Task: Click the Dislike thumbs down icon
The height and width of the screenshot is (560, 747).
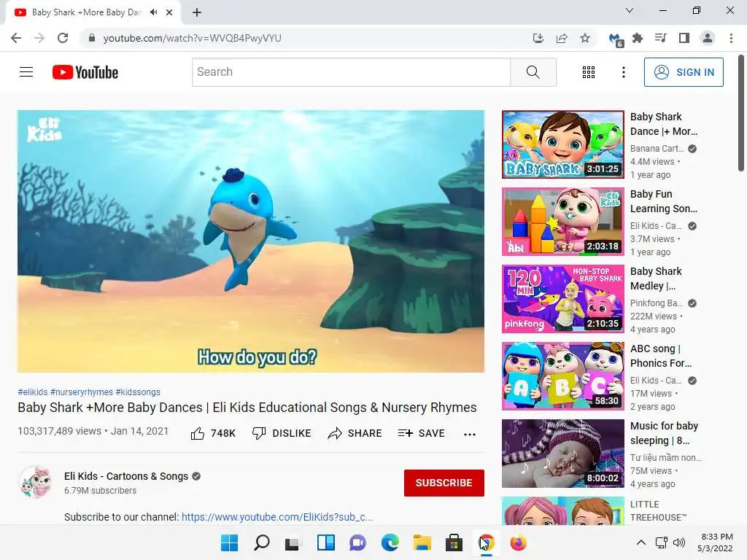Action: [259, 433]
